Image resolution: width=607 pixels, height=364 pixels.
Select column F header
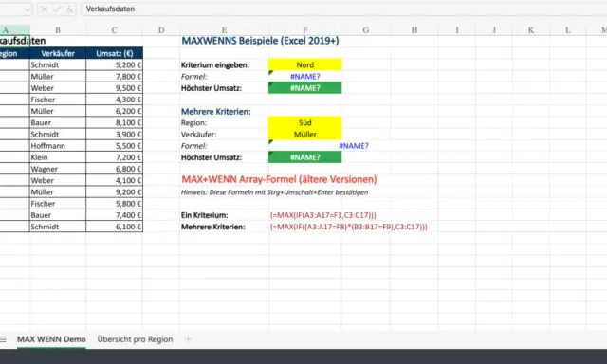305,30
